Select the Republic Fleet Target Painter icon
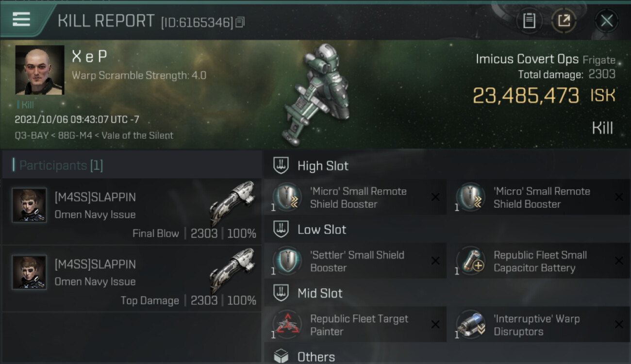Screen dimensions: 631x364 tap(287, 324)
